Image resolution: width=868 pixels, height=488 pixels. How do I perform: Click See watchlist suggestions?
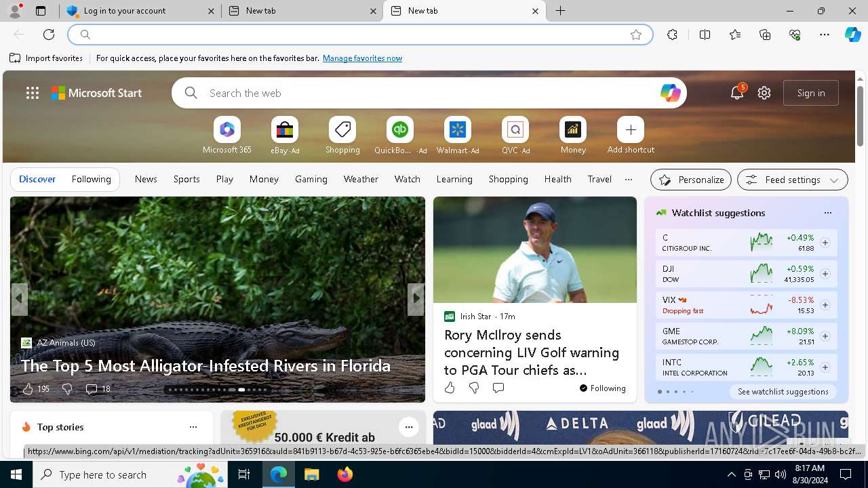click(783, 392)
